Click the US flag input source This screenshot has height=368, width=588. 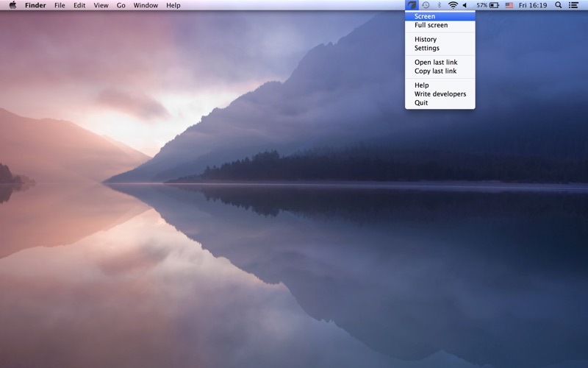[509, 5]
